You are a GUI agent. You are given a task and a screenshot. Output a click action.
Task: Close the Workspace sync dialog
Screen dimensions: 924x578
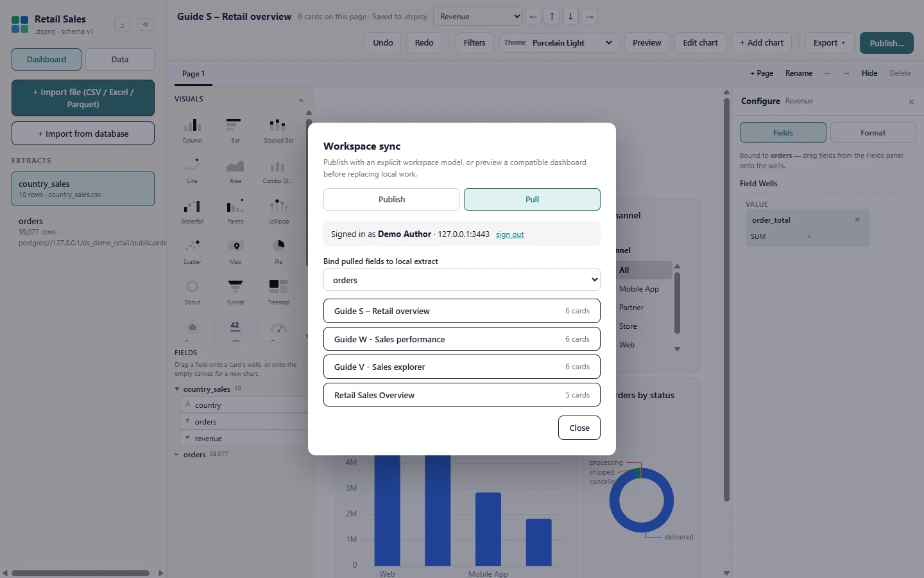[579, 428]
